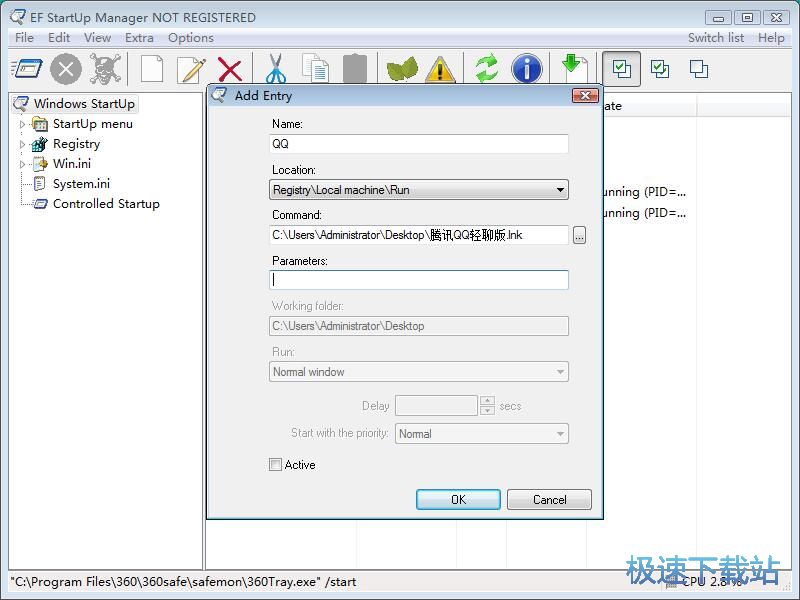Click the gray circle X terminate icon
Image resolution: width=800 pixels, height=600 pixels.
[x=66, y=68]
